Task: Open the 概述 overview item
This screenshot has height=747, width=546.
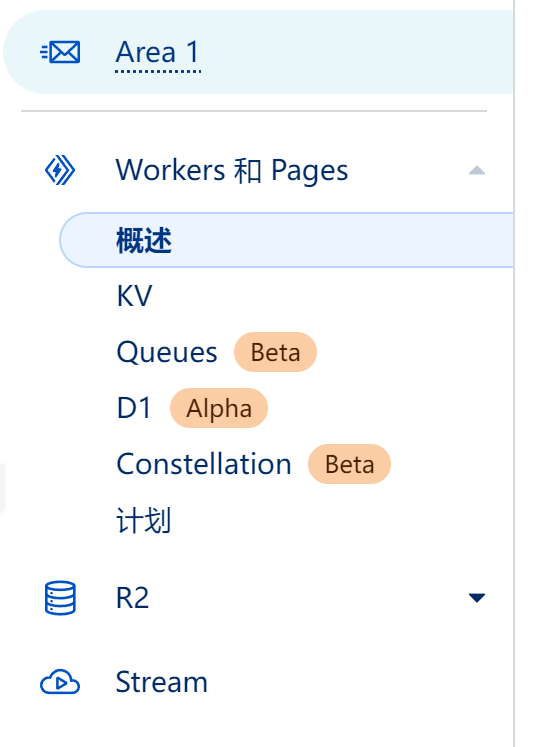Action: [x=287, y=240]
